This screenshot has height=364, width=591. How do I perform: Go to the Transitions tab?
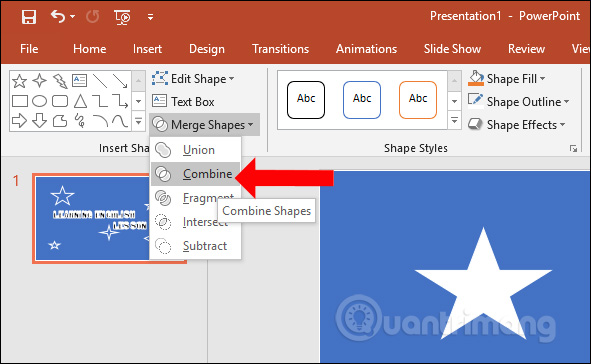tap(280, 49)
